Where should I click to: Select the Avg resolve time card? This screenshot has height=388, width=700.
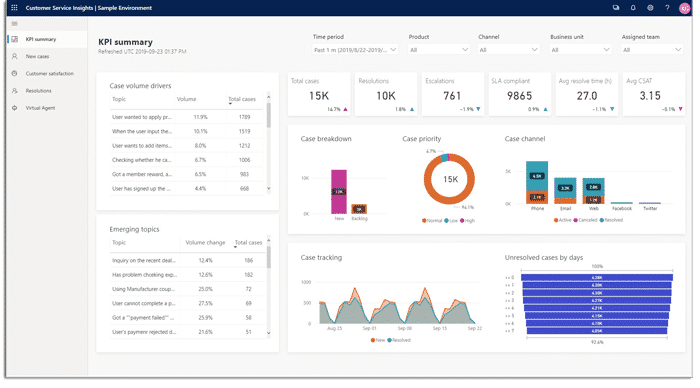587,94
